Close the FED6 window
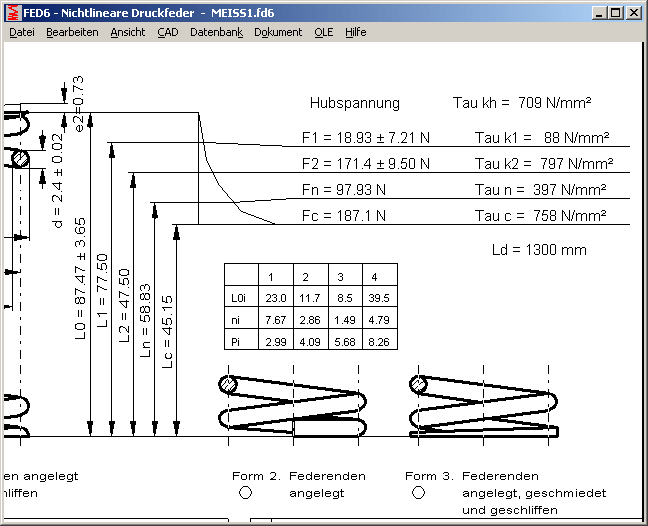 coord(633,13)
